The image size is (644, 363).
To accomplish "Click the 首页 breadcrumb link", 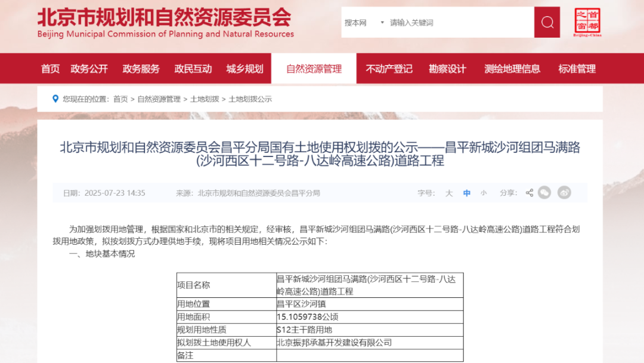I will [120, 99].
